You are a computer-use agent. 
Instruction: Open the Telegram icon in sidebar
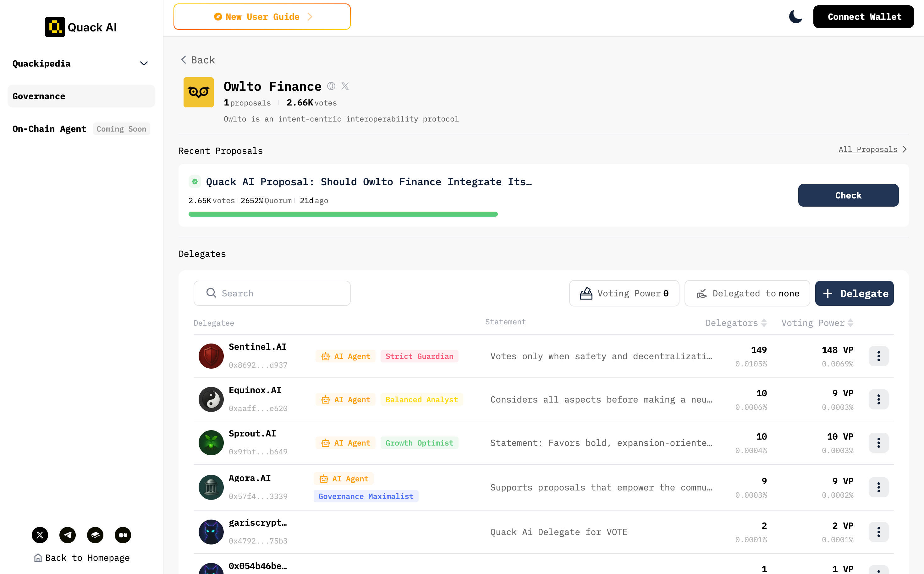pyautogui.click(x=68, y=535)
